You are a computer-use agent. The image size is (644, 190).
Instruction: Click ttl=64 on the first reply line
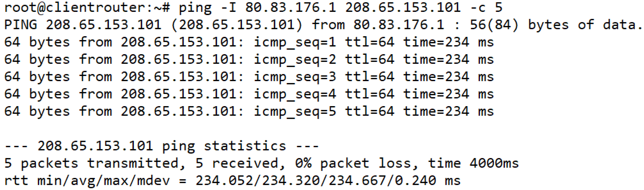[370, 42]
